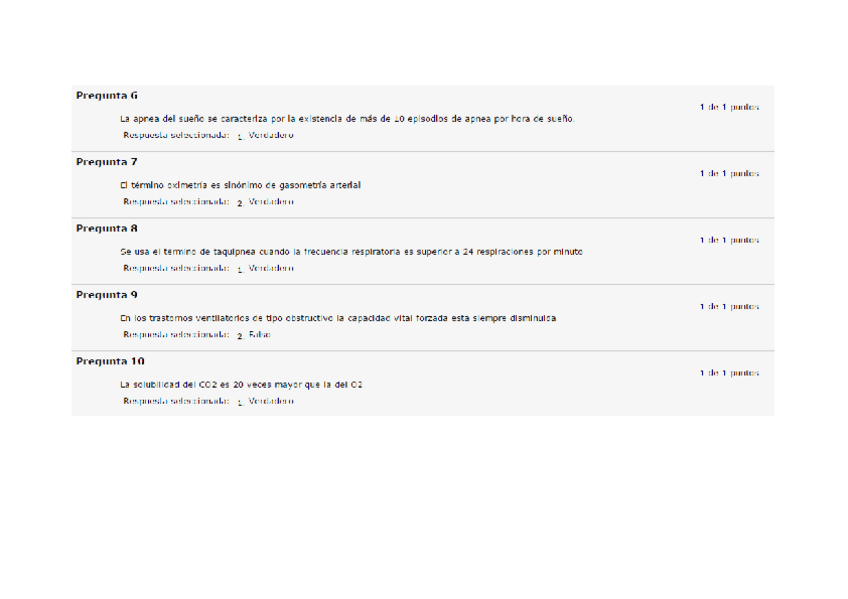Select the obstructive ventilatory disorders question text
Screen dimensions: 848x599
(x=338, y=318)
